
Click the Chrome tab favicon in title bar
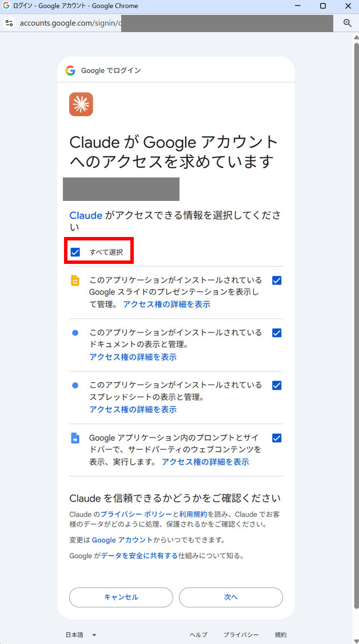6,6
